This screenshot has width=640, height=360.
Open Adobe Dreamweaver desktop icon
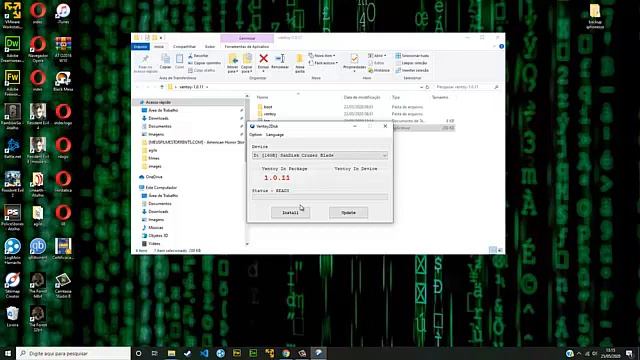[x=12, y=49]
